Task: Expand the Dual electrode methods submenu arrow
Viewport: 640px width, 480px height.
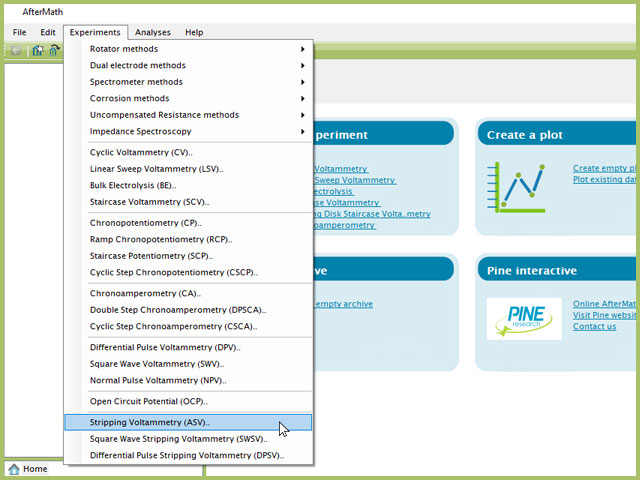Action: [x=302, y=65]
